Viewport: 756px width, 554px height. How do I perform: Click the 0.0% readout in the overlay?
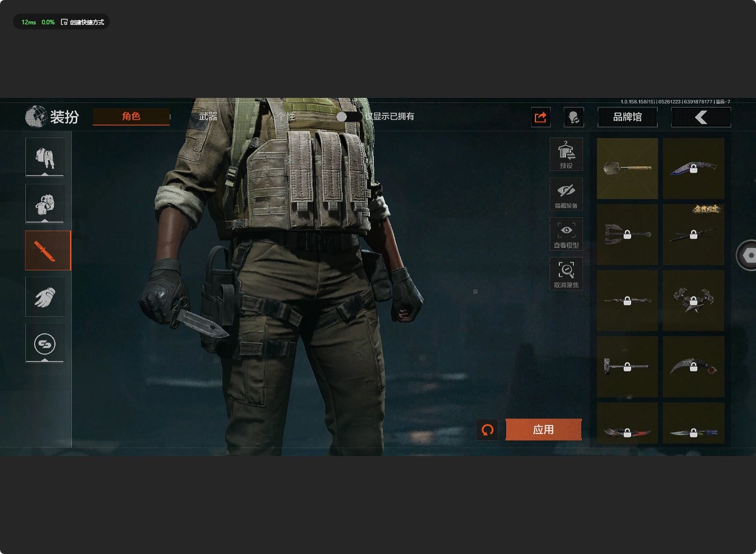coord(48,22)
